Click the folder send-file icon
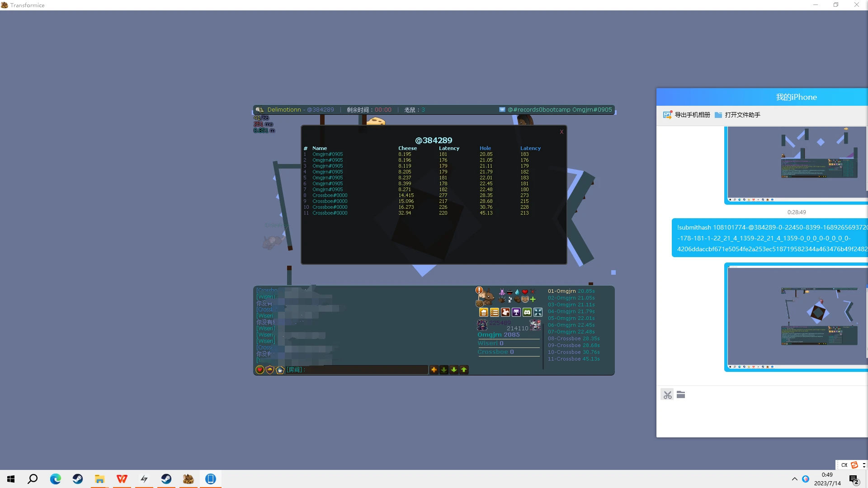Image resolution: width=868 pixels, height=488 pixels. [681, 395]
